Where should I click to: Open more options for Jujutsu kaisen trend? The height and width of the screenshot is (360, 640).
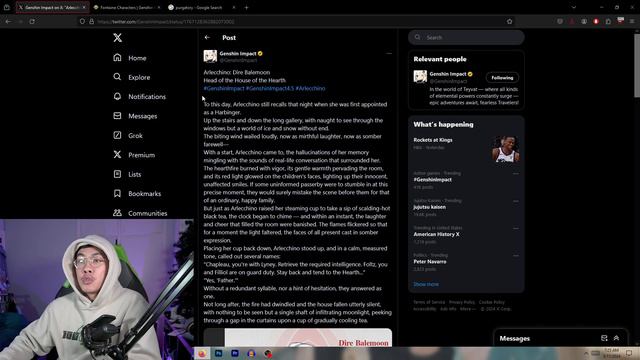click(516, 201)
